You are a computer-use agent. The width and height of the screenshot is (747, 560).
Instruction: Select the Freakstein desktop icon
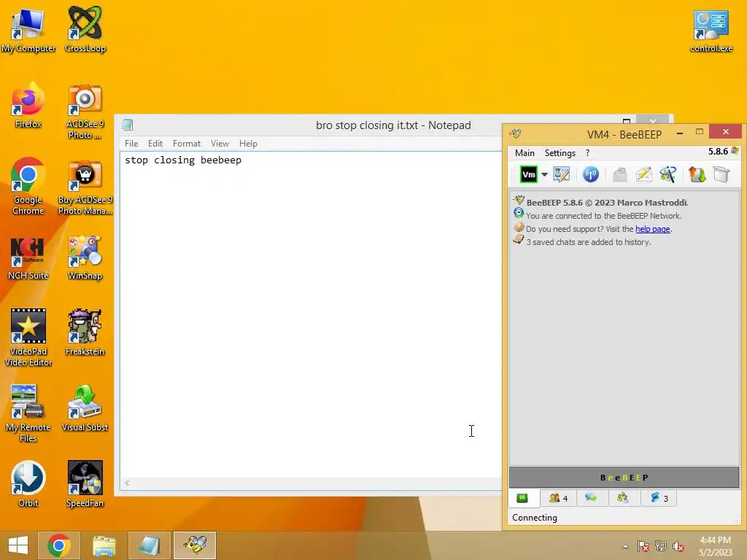tap(85, 332)
